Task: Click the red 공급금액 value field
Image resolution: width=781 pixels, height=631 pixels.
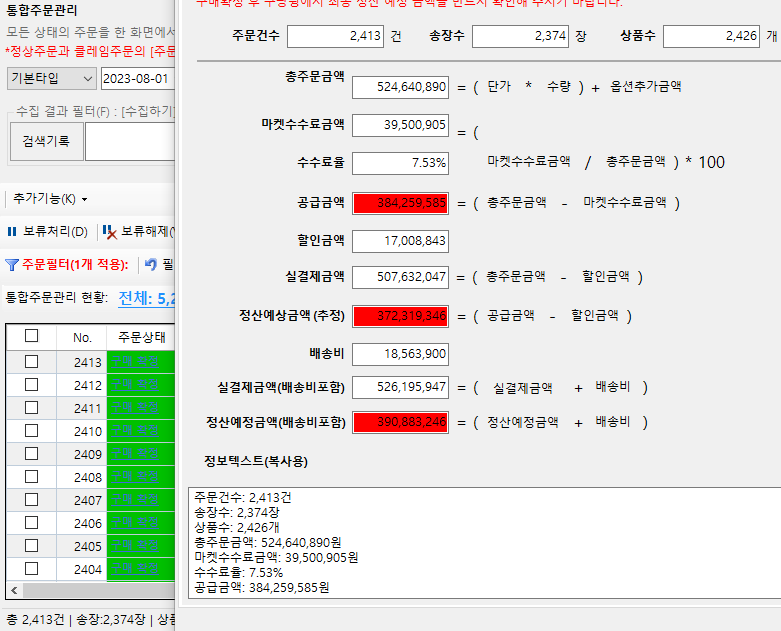Action: tap(400, 203)
